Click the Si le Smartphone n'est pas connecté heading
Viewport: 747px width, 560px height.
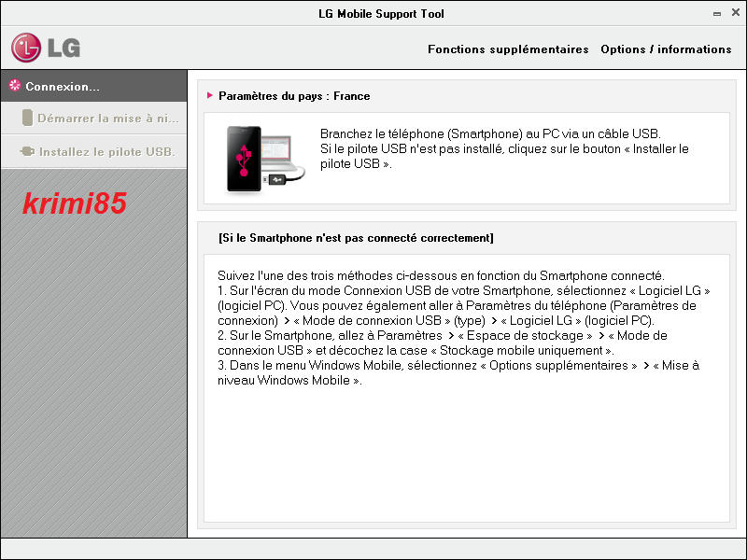(x=356, y=238)
